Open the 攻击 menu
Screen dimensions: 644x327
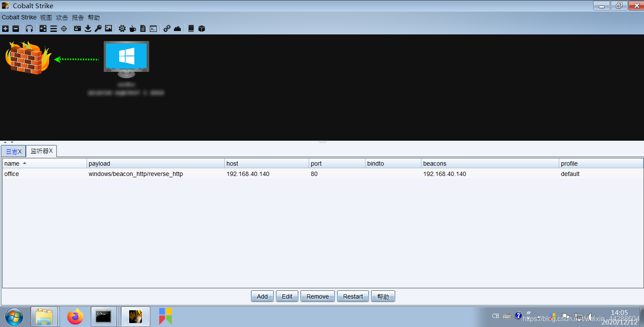pos(62,18)
